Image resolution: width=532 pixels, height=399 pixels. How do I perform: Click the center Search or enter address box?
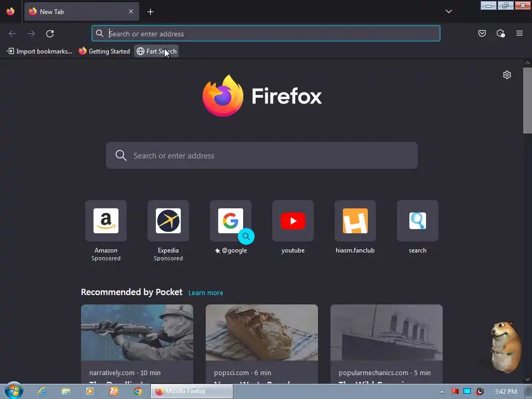[262, 155]
